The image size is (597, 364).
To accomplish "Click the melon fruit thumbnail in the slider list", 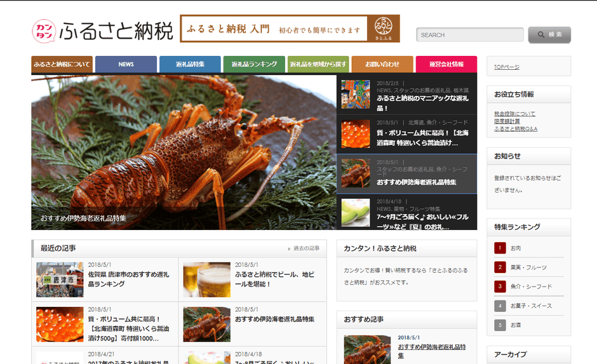I will pyautogui.click(x=356, y=212).
